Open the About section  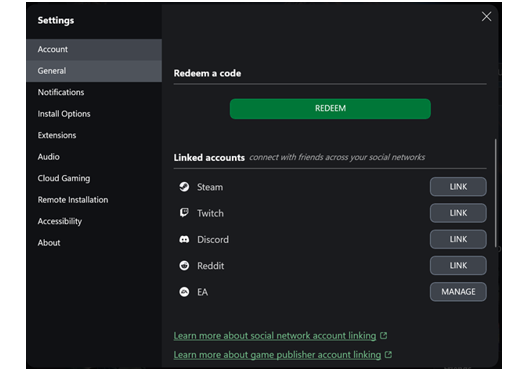coord(94,243)
